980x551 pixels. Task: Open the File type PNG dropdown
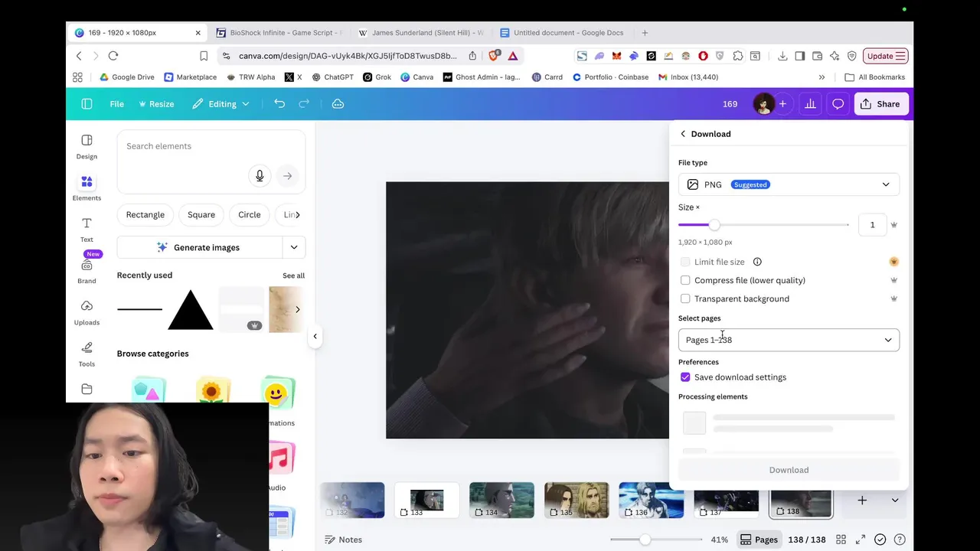coord(789,184)
